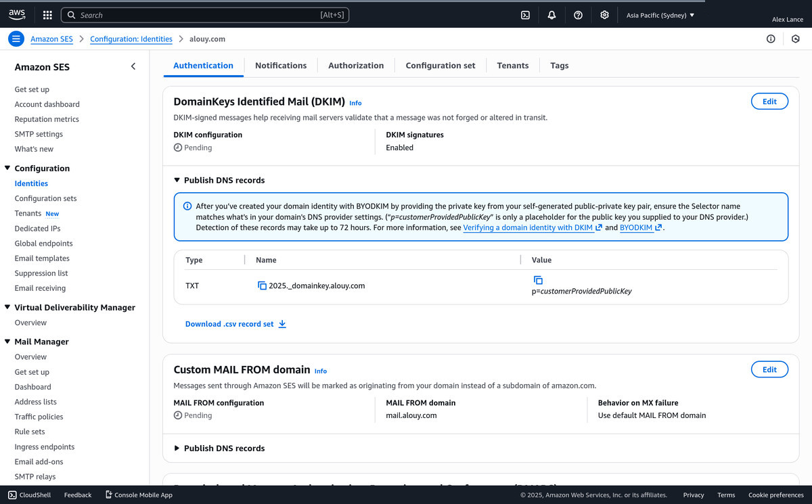Toggle the hamburger navigation menu
The height and width of the screenshot is (504, 812).
click(x=16, y=39)
